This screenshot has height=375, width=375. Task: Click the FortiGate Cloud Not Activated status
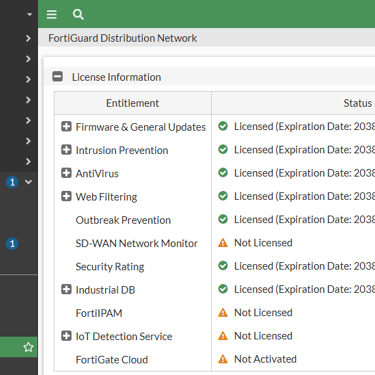(x=265, y=359)
